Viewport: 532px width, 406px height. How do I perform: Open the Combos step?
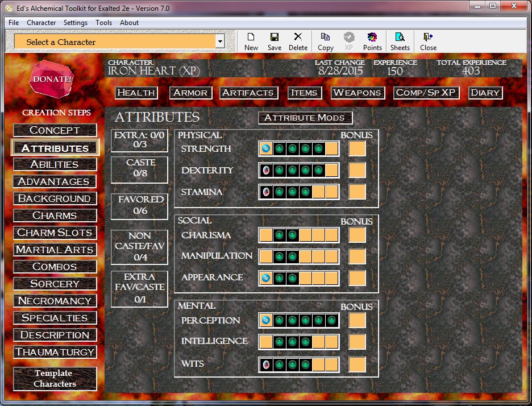55,267
